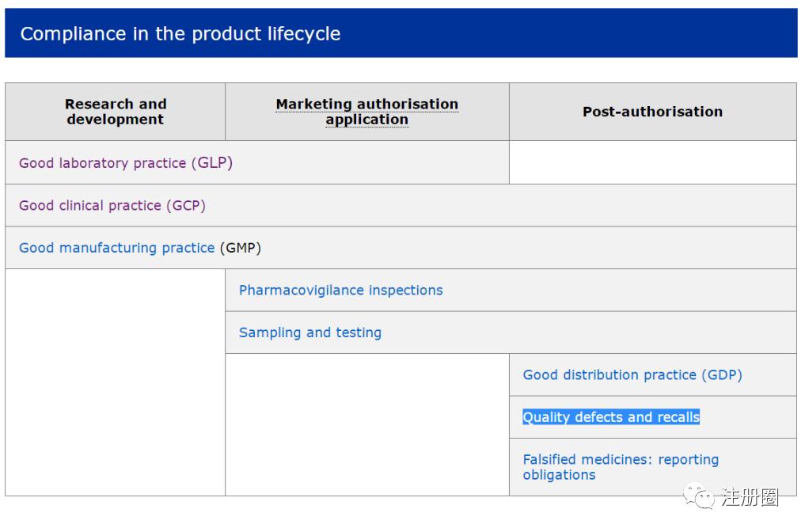Click the black (GMP) abbreviation text
805x532 pixels.
pyautogui.click(x=240, y=248)
